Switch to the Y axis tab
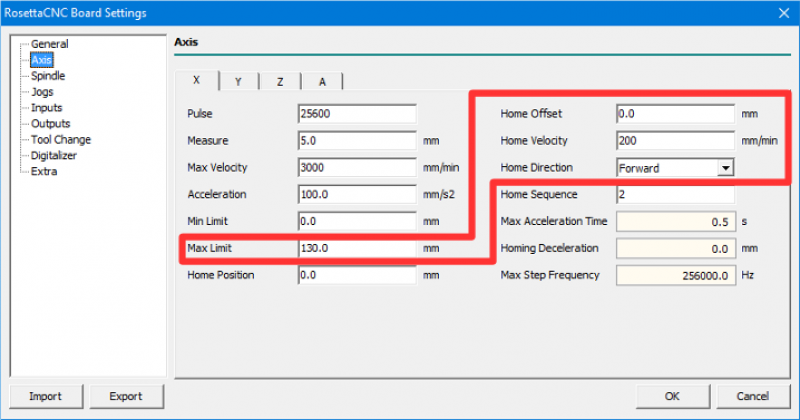Screen dimensions: 800x420 point(238,82)
